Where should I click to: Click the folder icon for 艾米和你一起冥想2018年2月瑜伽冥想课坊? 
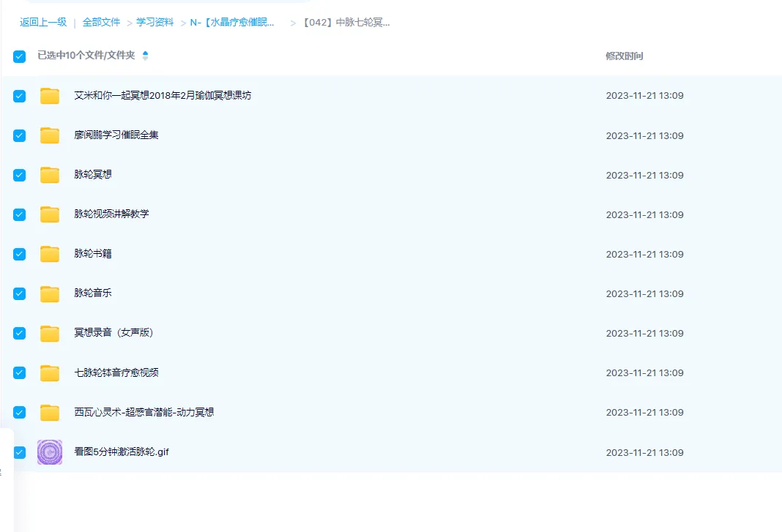[50, 96]
